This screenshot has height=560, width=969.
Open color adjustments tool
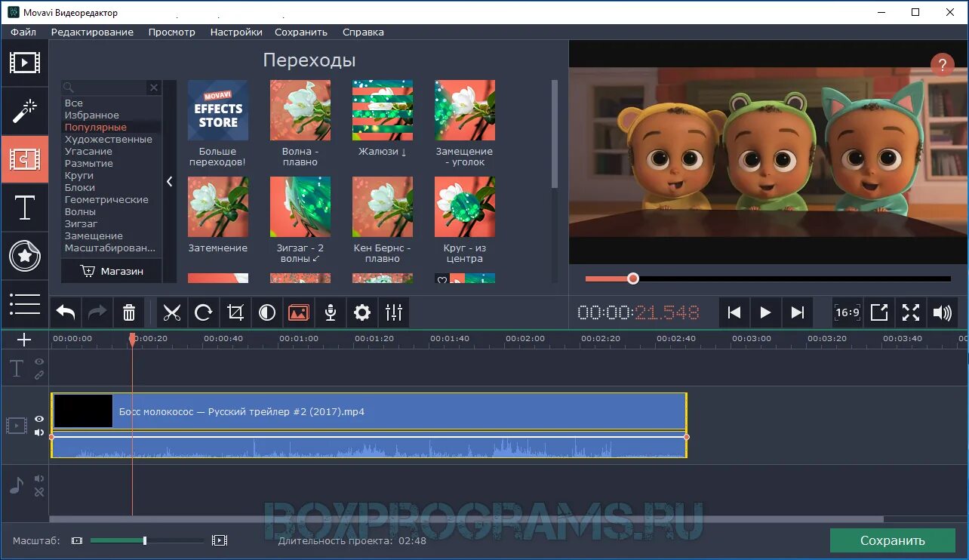pos(267,312)
